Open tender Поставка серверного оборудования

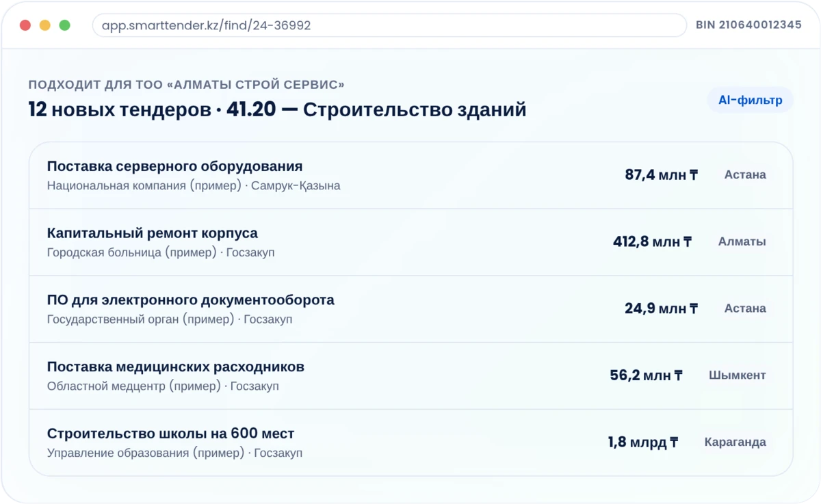pyautogui.click(x=410, y=175)
